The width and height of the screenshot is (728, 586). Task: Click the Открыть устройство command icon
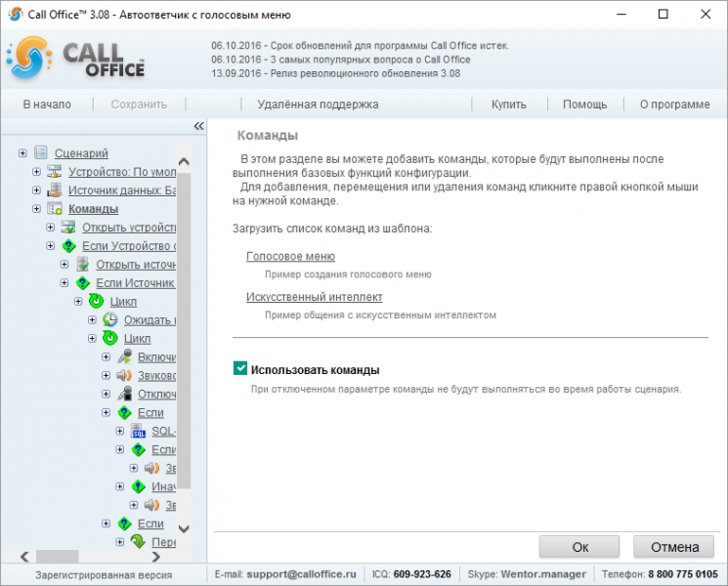[x=68, y=227]
